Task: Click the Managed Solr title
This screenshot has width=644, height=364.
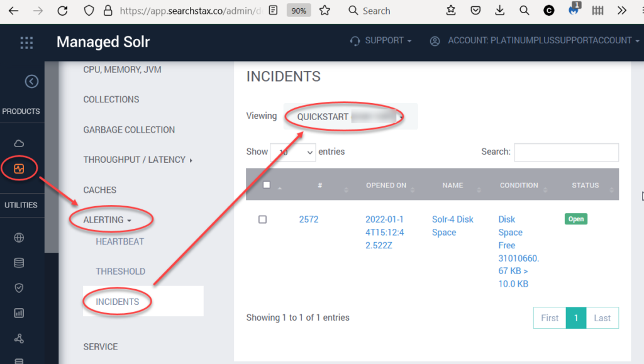Action: click(103, 42)
